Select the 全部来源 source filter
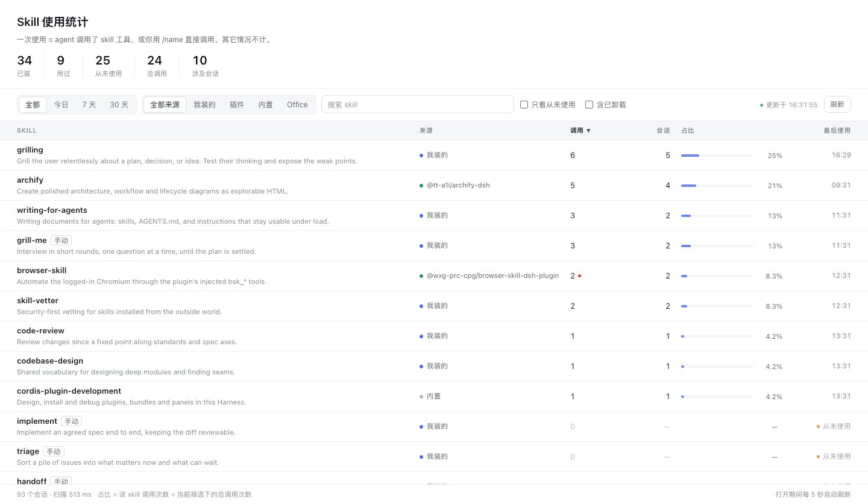 click(x=165, y=104)
